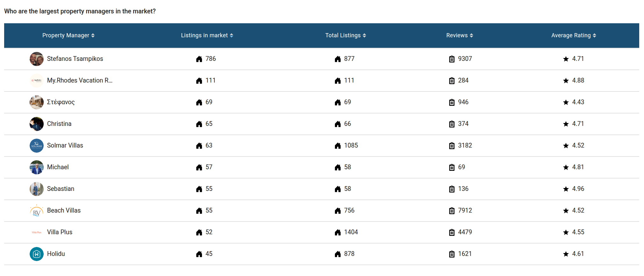The width and height of the screenshot is (644, 276).
Task: Select Beach Villas manager name
Action: [64, 210]
